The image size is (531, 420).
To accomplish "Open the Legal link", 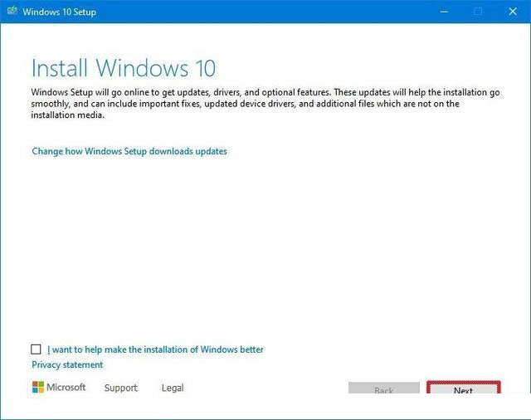I will [x=173, y=388].
